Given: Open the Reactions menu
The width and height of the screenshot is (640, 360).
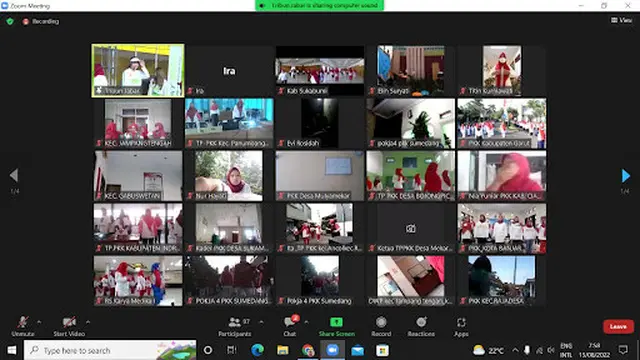Looking at the screenshot, I should click(x=421, y=327).
